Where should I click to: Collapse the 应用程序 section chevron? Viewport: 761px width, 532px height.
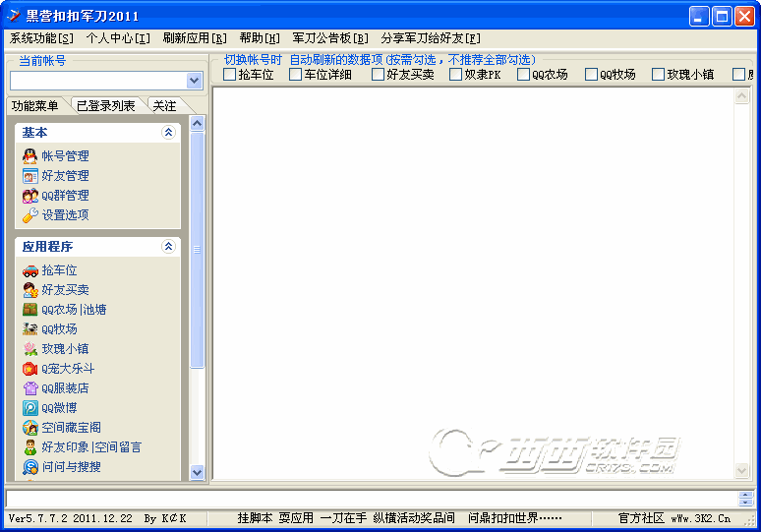(168, 247)
